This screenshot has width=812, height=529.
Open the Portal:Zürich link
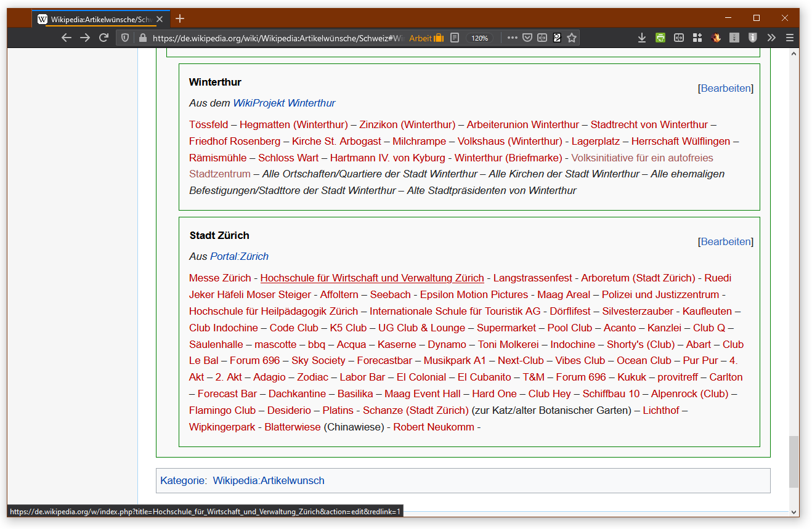point(239,256)
